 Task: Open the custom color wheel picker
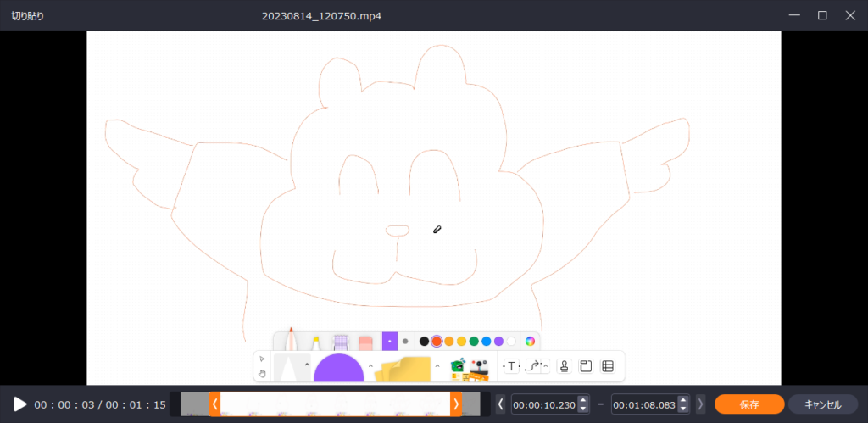click(x=530, y=341)
